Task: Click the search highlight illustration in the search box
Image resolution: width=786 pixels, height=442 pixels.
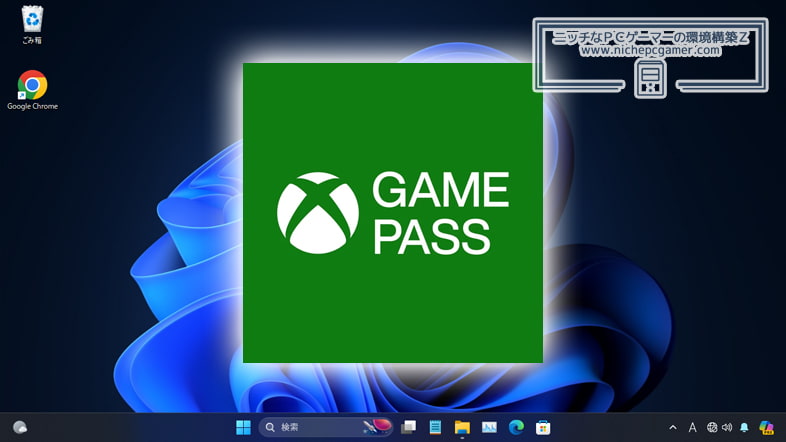Action: pyautogui.click(x=377, y=426)
